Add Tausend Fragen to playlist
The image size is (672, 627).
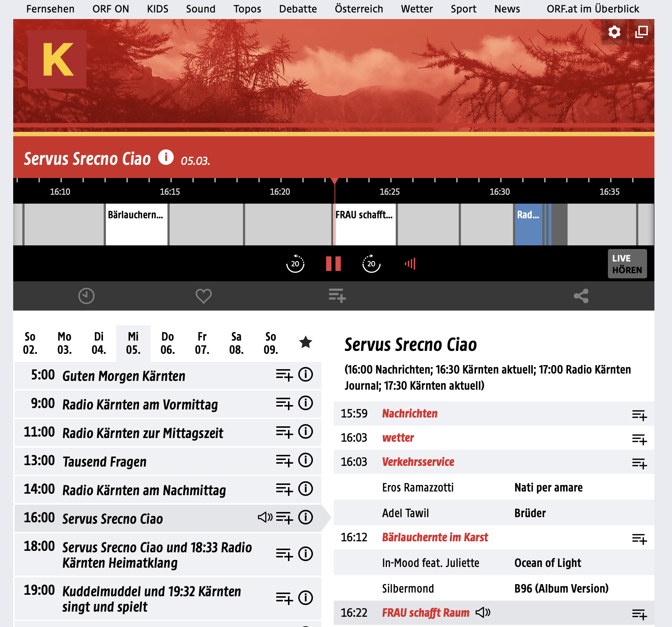point(284,461)
